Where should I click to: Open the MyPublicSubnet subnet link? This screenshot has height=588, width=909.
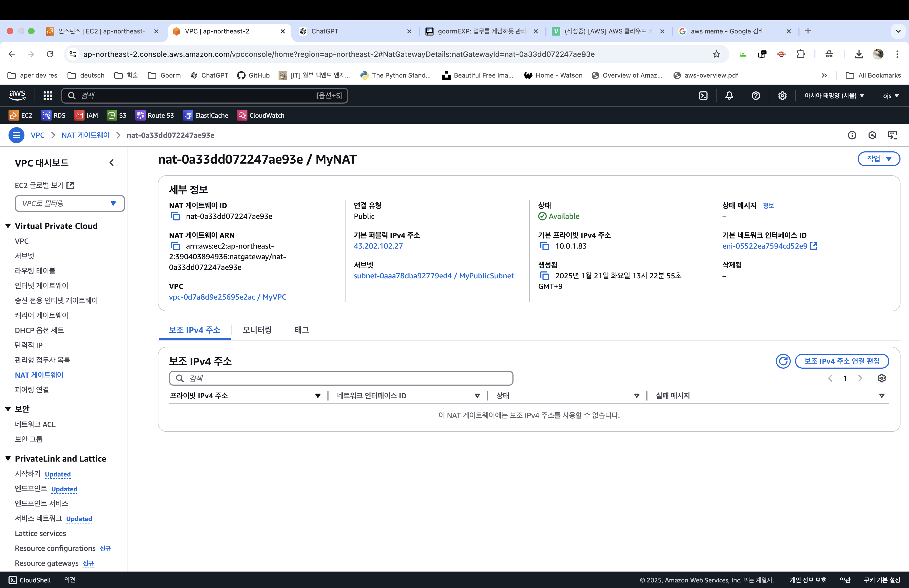pos(434,275)
